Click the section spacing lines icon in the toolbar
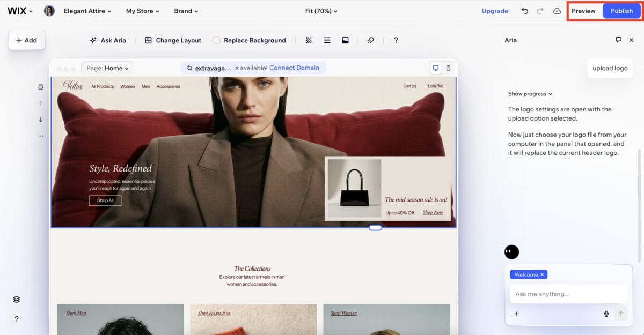644x335 pixels. 327,40
